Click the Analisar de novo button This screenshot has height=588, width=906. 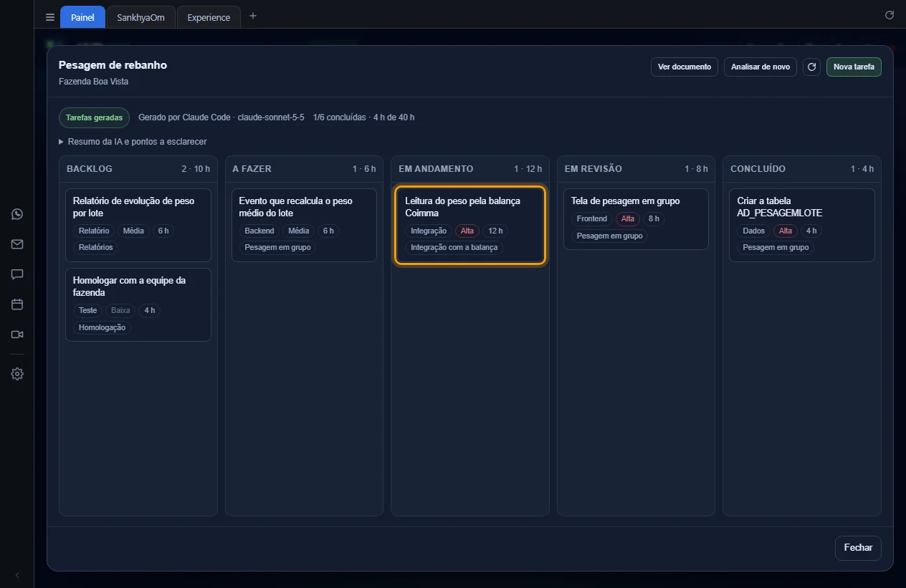(760, 67)
